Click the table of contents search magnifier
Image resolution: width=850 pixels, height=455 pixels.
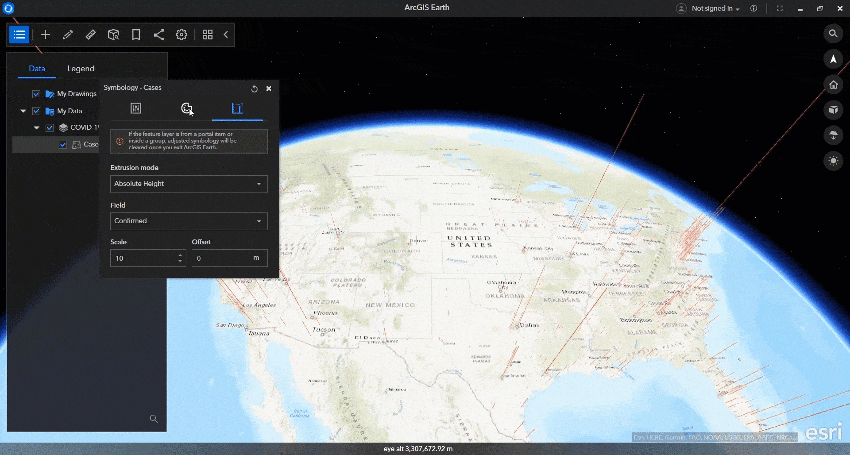[x=154, y=419]
